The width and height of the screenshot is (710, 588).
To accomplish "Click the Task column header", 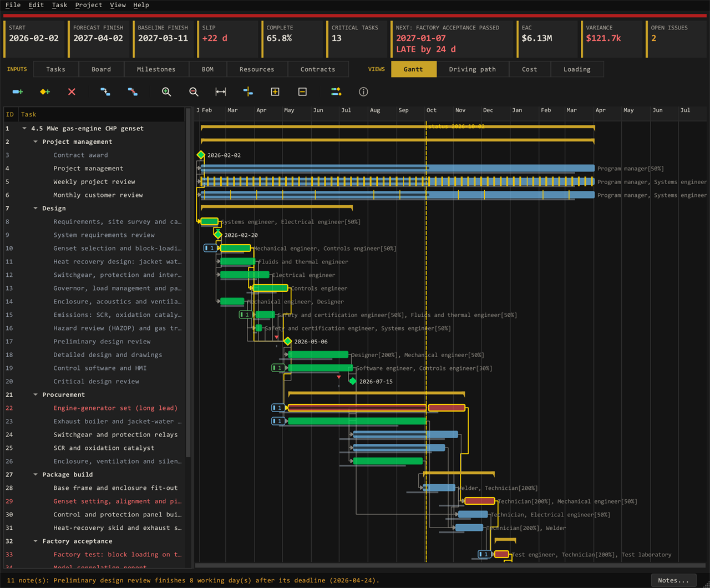I will click(102, 114).
